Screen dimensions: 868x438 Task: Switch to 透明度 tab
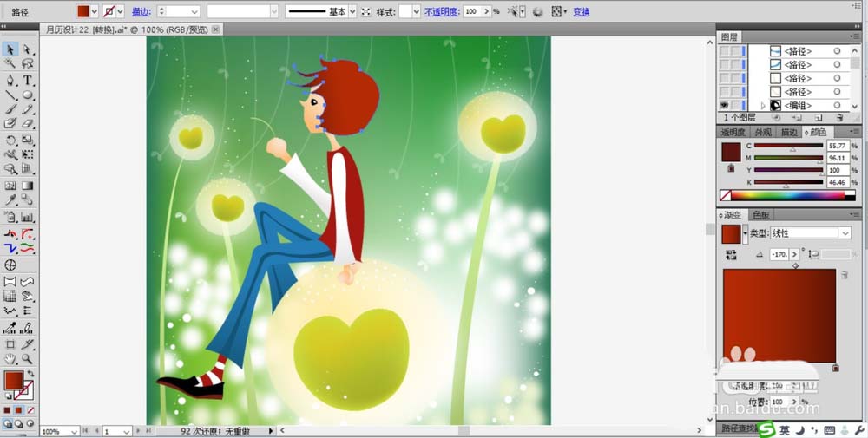coord(733,132)
